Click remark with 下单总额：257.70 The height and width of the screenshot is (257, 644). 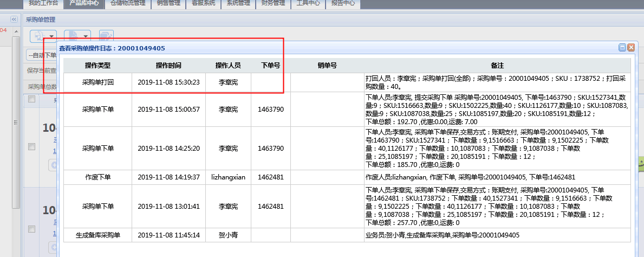click(x=497, y=207)
